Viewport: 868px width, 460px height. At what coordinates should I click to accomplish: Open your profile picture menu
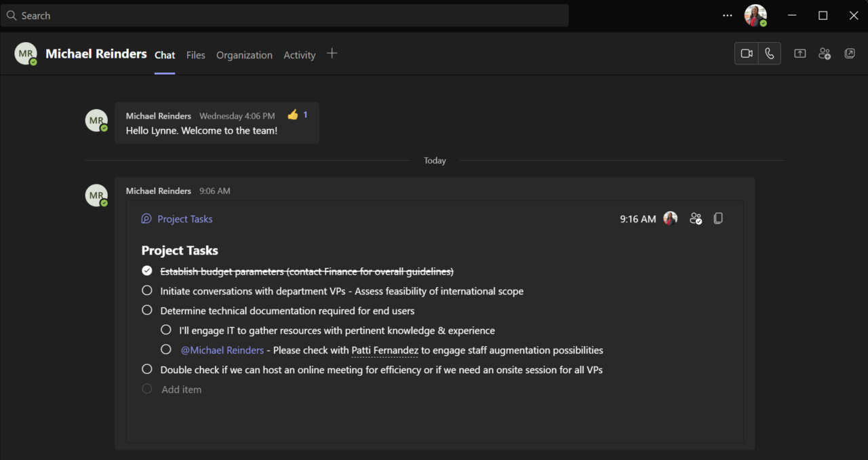click(755, 15)
